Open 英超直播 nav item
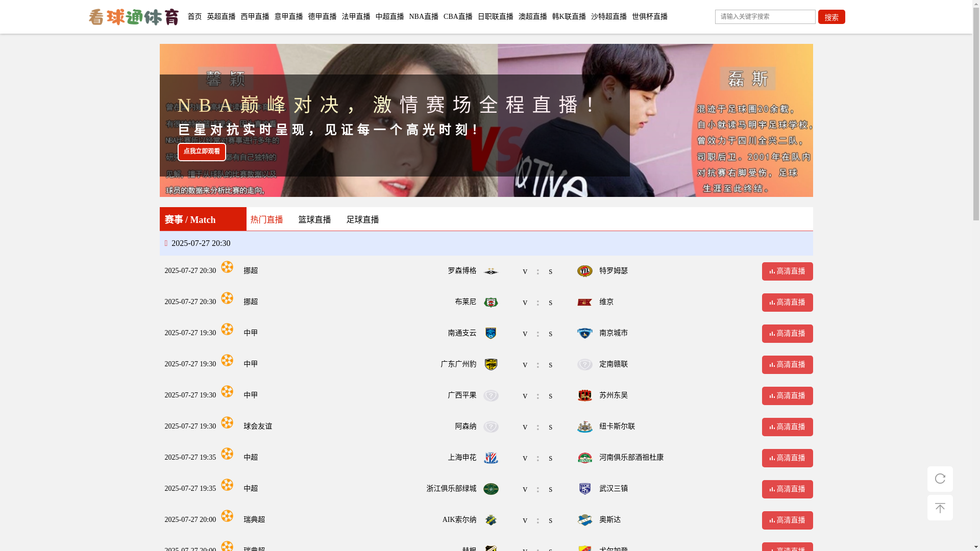The image size is (980, 551). (x=221, y=17)
